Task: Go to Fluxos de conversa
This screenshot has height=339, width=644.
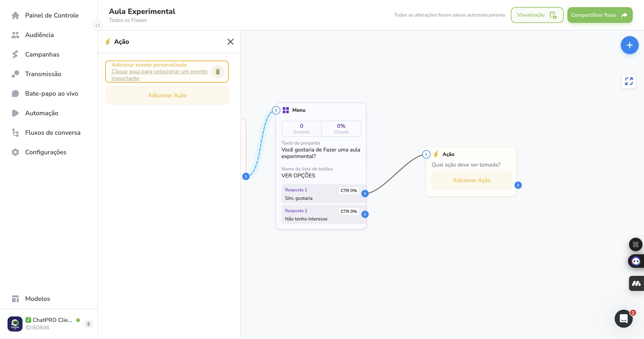Action: (53, 133)
